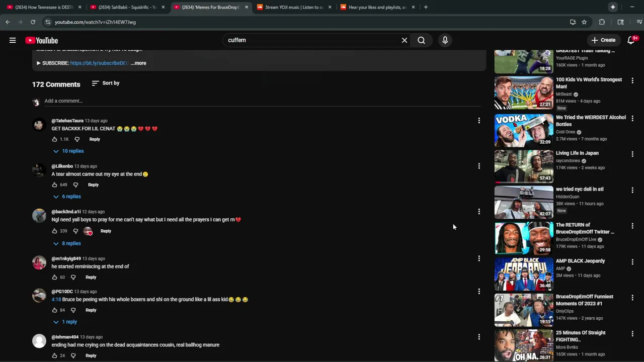The image size is (644, 362).
Task: Click Add a comment field
Action: [x=262, y=101]
